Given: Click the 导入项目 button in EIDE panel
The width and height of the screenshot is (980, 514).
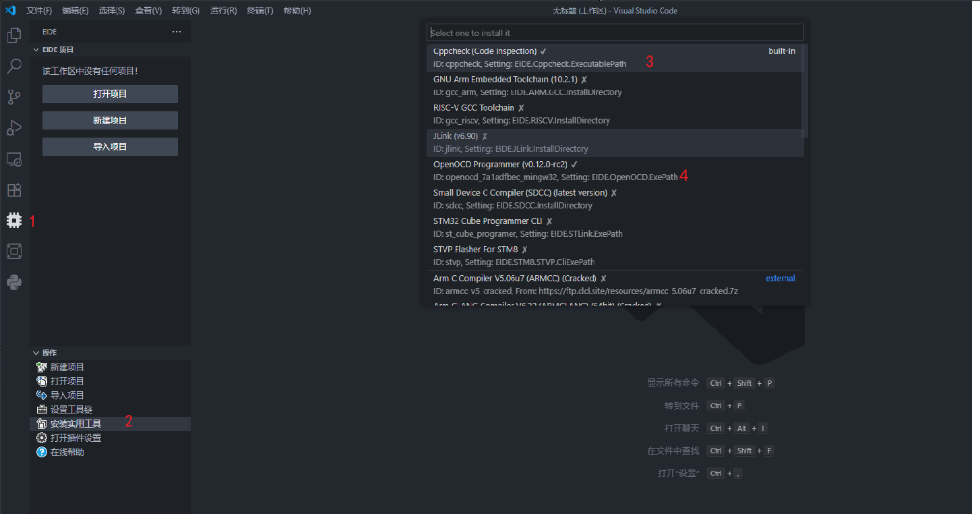Looking at the screenshot, I should pos(110,146).
